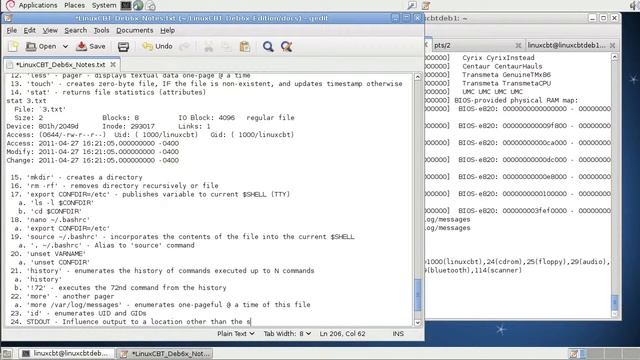Click the "23. 'id' - enumerates UID and GIDs" line
Viewport: 640px width, 360px height.
(x=78, y=313)
